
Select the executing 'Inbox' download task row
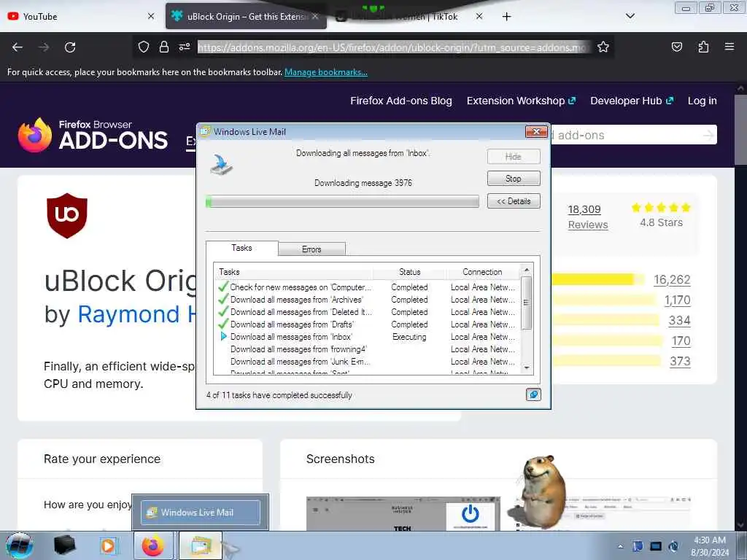coord(367,337)
